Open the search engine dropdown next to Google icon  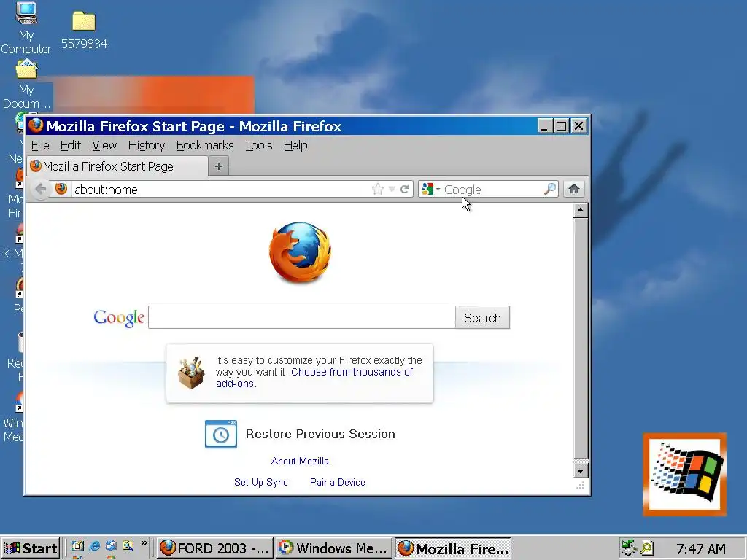tap(438, 189)
